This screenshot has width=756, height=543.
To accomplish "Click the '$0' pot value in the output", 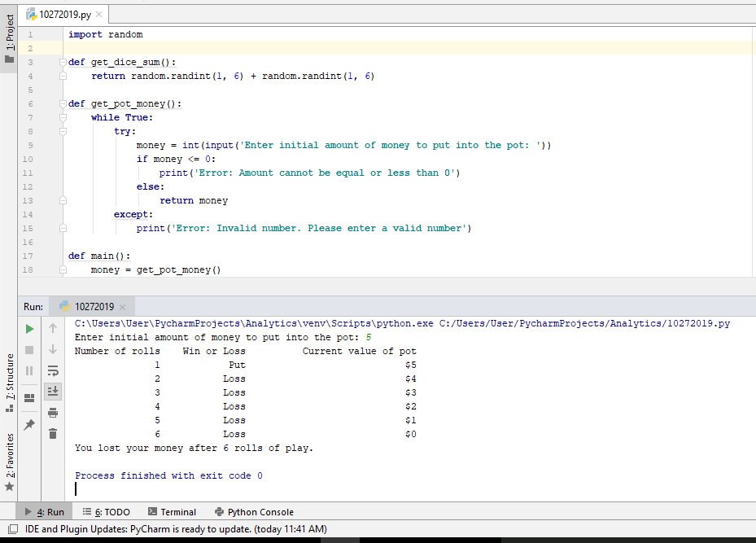I will [411, 435].
